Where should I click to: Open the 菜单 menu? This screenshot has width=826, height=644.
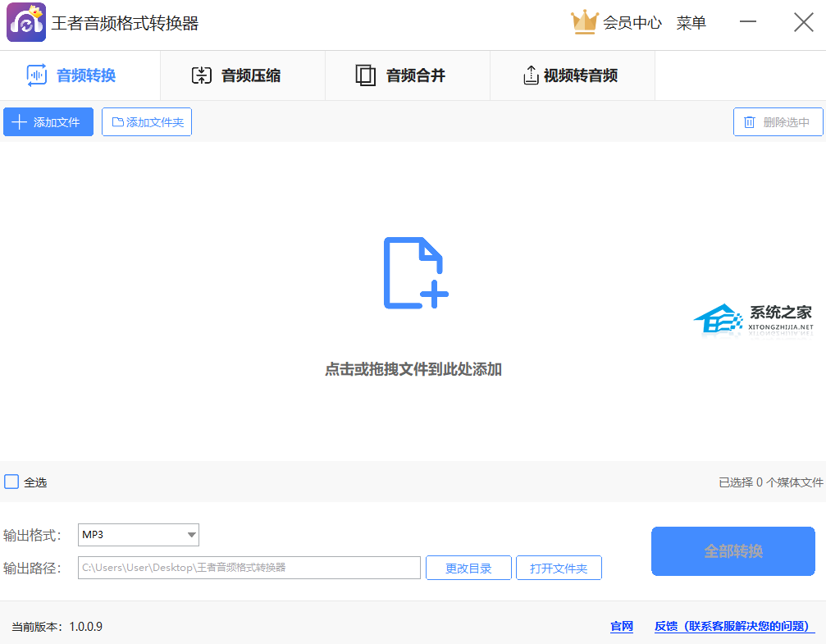(691, 23)
